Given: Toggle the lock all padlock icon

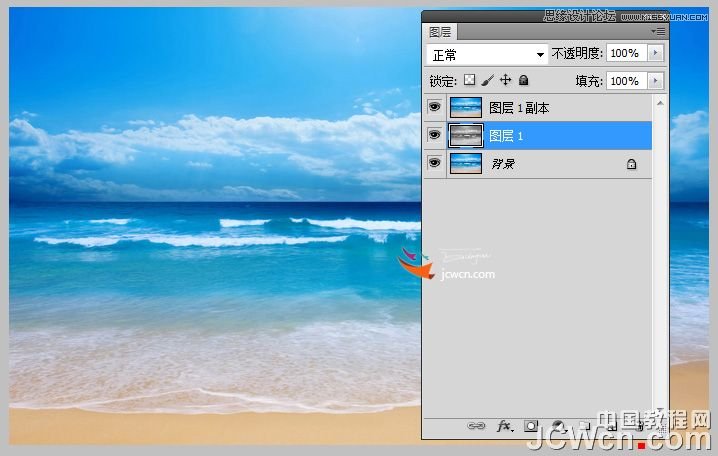Looking at the screenshot, I should point(523,81).
